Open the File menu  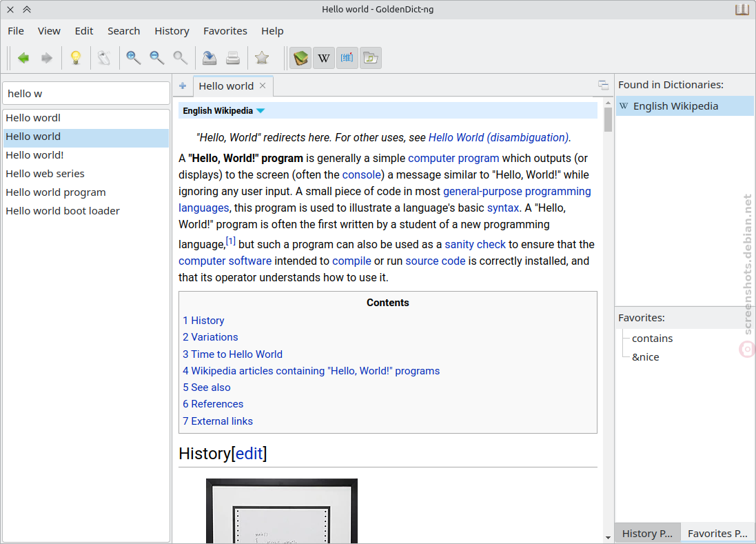click(16, 31)
